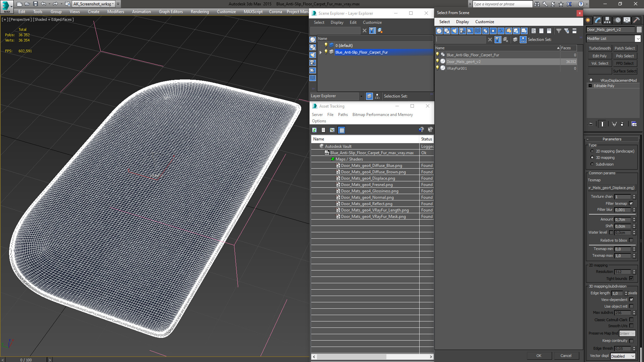This screenshot has width=644, height=362.
Task: Enable Relative to bbox checkbox
Action: (631, 240)
